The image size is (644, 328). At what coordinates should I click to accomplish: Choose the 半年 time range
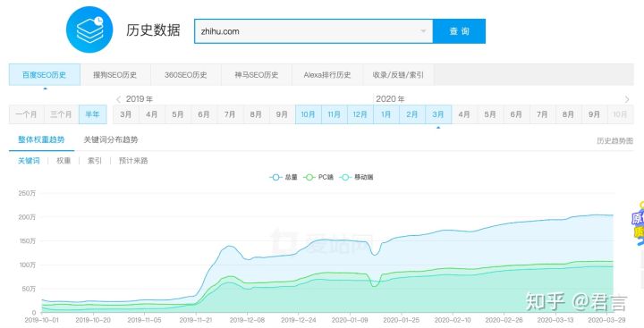click(93, 114)
